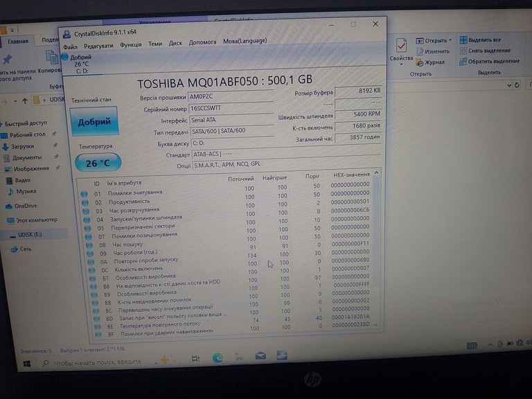Go up one folder in Explorer
This screenshot has height=399, width=532.
point(25,100)
